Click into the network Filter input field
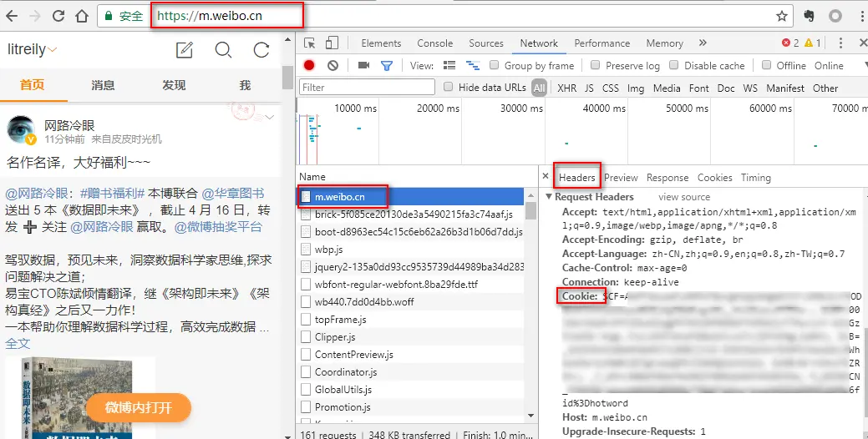 [367, 88]
